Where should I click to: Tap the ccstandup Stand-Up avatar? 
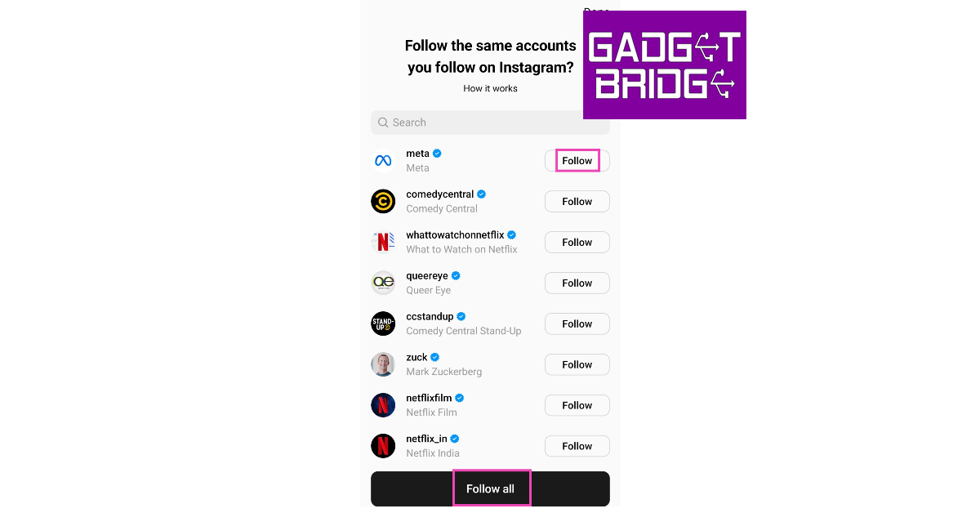coord(383,323)
